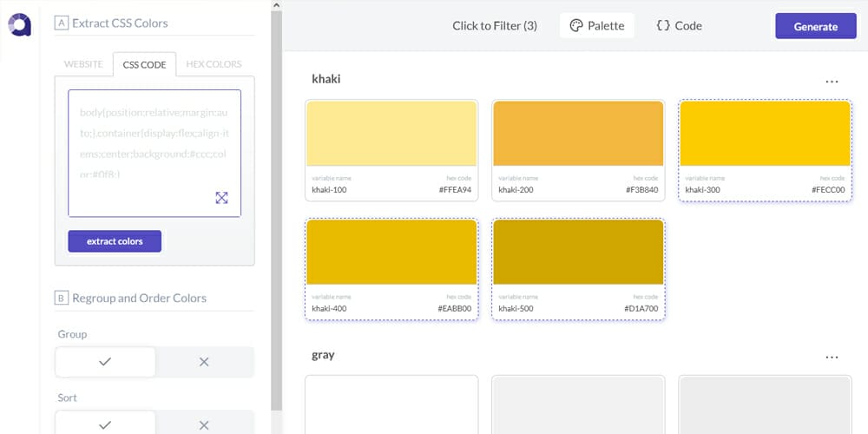
Task: Click the app logo icon
Action: [19, 24]
